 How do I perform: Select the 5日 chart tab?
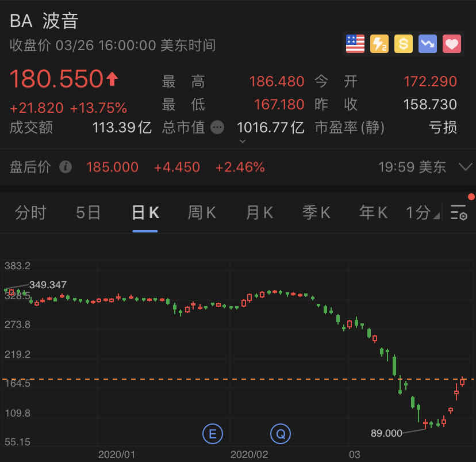(88, 213)
